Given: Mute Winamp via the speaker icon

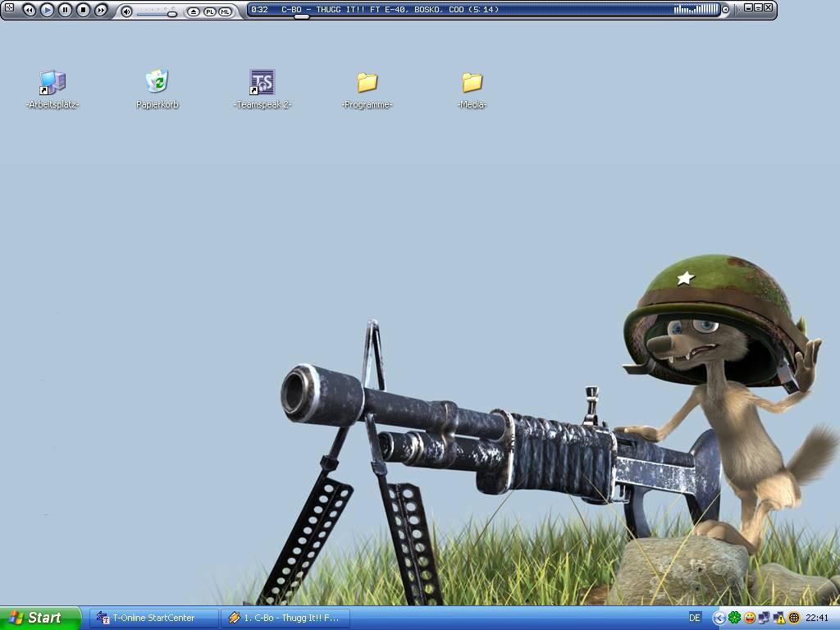Looking at the screenshot, I should pos(126,11).
